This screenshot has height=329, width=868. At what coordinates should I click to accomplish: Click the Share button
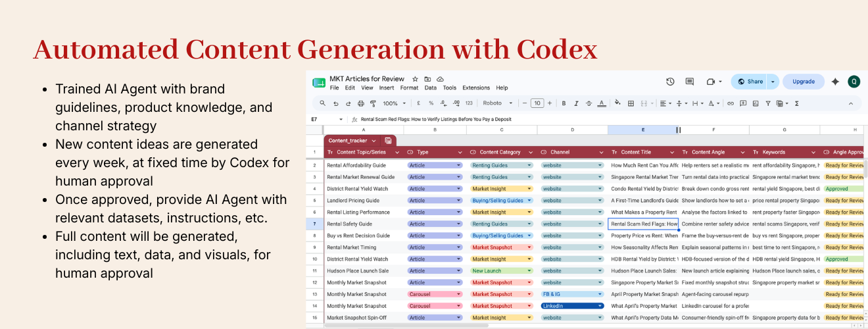[x=750, y=82]
